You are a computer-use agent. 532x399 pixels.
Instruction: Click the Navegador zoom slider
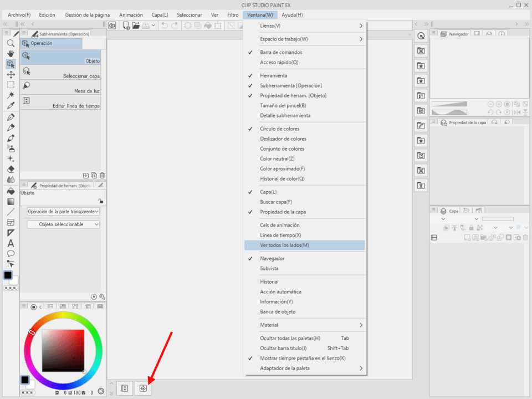pos(449,104)
